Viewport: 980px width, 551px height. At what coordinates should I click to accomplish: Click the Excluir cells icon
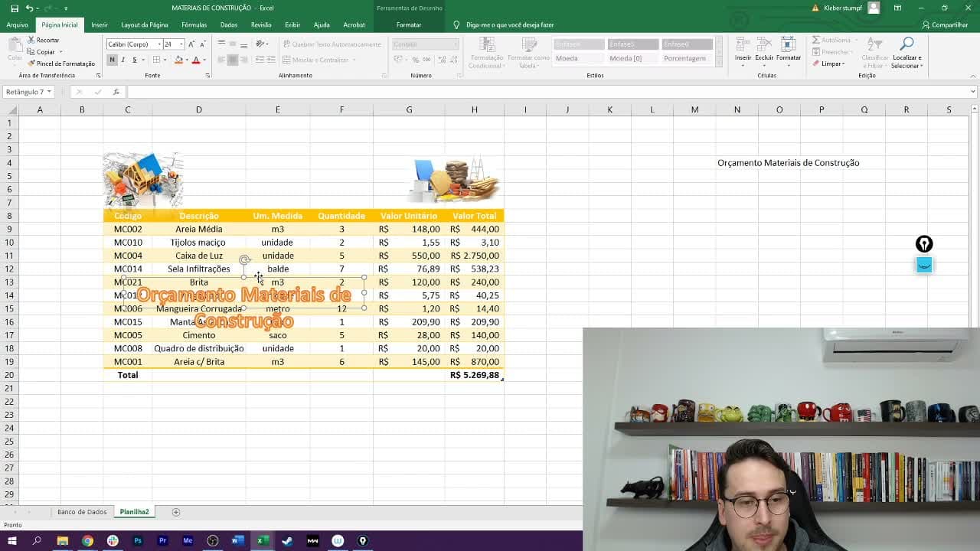click(x=764, y=44)
